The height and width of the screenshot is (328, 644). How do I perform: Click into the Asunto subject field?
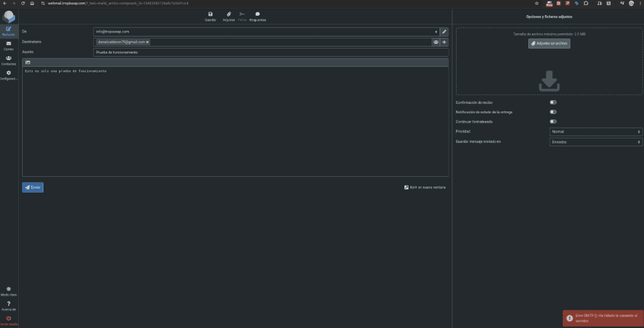click(x=270, y=52)
